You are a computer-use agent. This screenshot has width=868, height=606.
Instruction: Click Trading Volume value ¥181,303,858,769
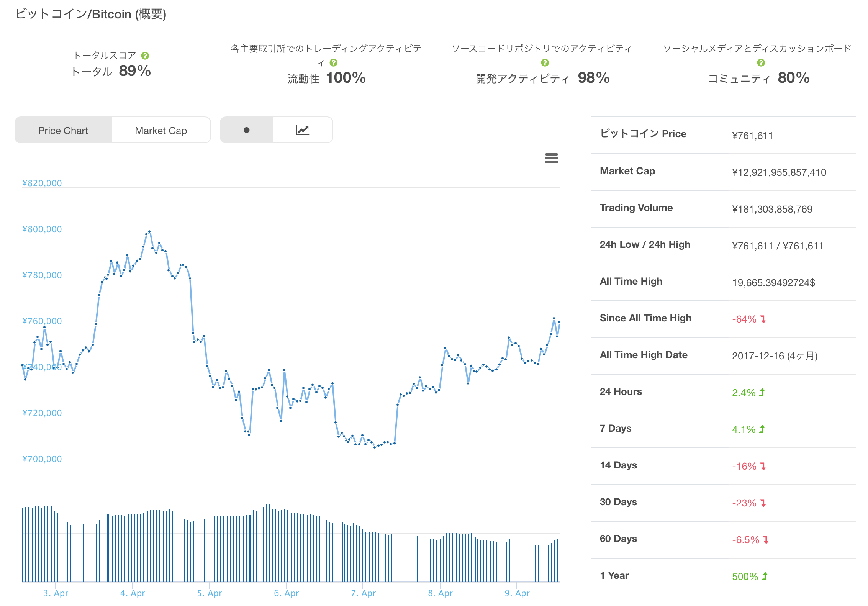click(772, 209)
